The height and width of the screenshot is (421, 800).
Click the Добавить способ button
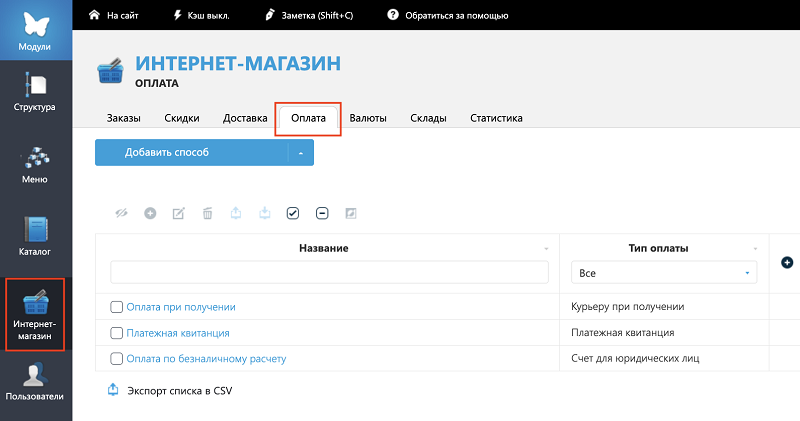[192, 153]
